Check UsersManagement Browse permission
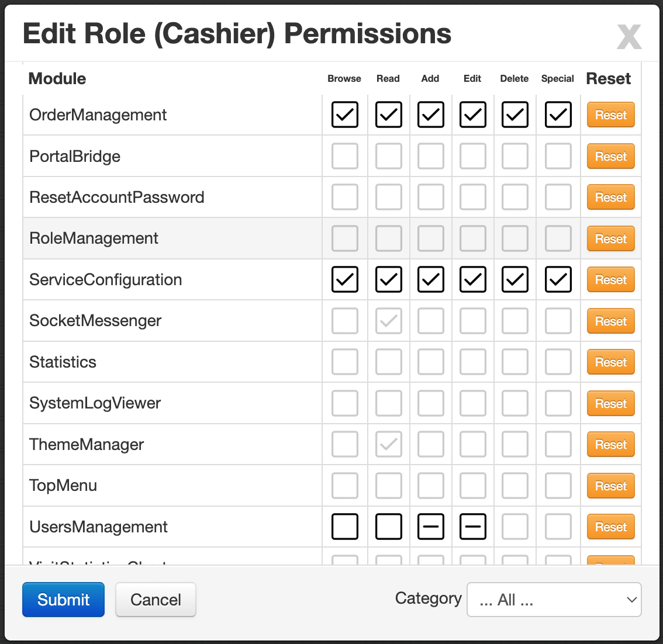Screen dimensions: 663x644 [x=344, y=527]
